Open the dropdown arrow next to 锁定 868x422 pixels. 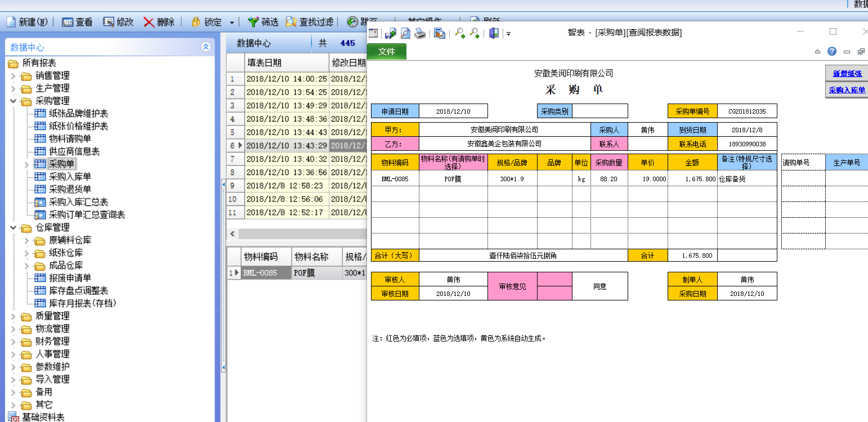[232, 23]
